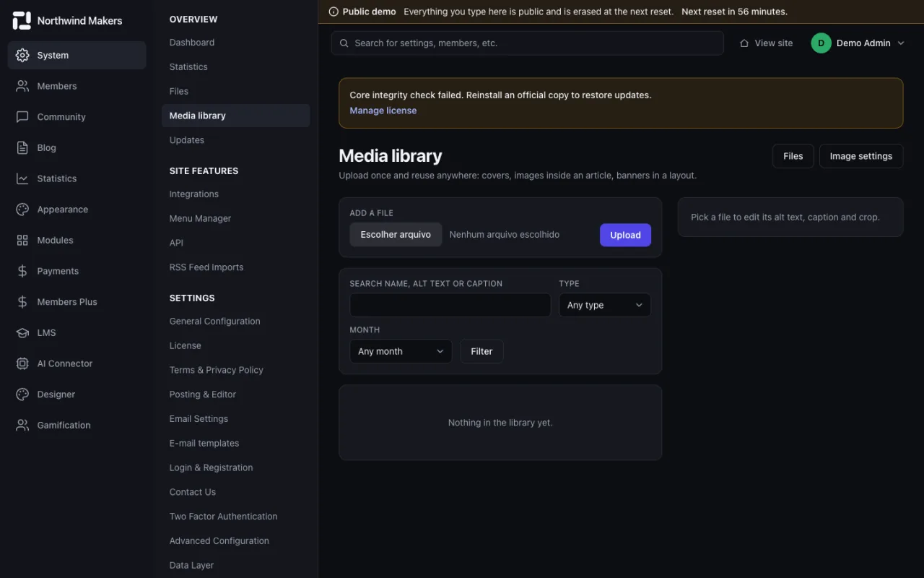
Task: Click the Public demo info icon
Action: click(334, 12)
